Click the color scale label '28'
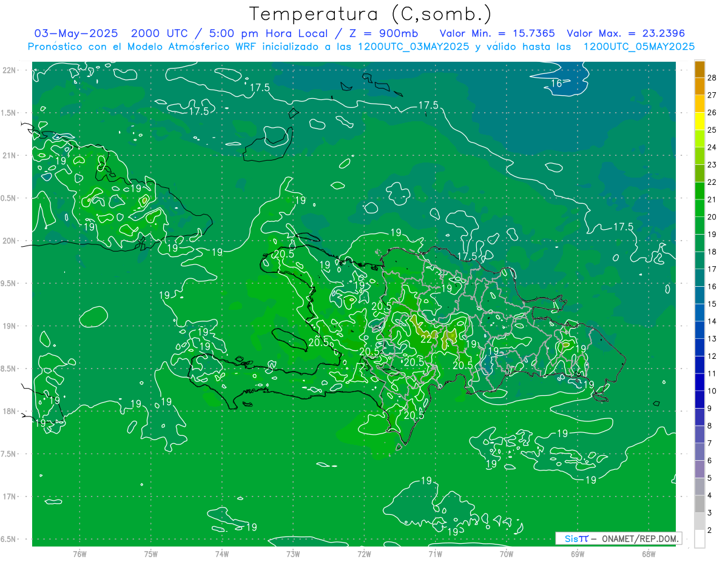728x562 pixels. tap(712, 77)
